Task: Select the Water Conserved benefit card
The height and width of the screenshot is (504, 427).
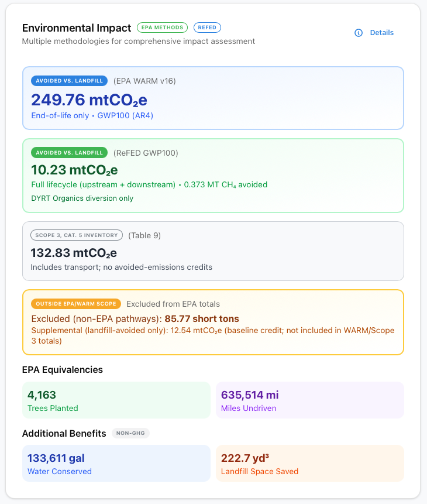Action: 116,463
